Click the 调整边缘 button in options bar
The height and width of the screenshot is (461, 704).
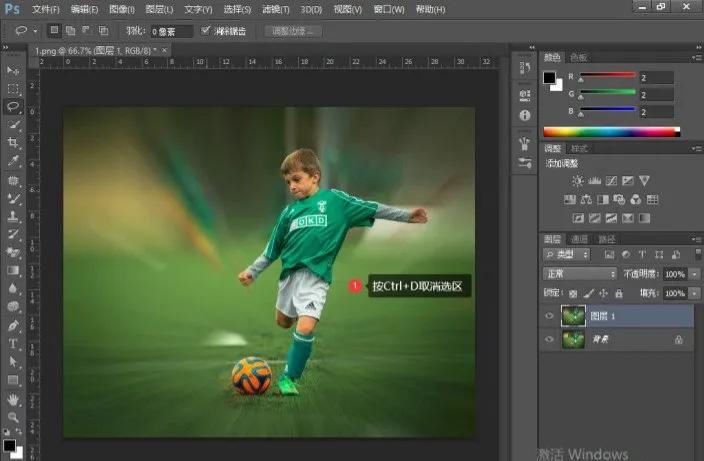click(293, 31)
